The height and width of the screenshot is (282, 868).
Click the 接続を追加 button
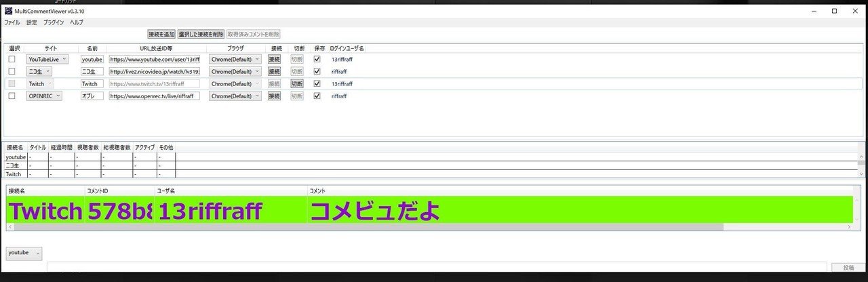coord(161,34)
